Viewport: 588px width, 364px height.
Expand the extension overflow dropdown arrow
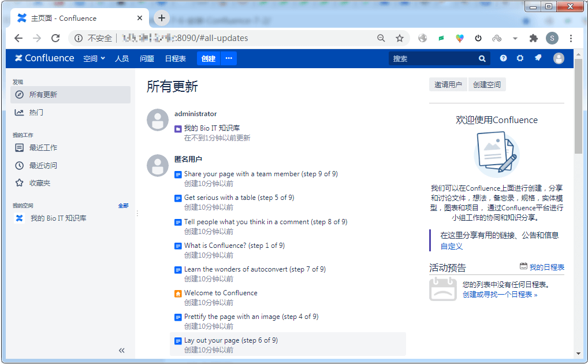pyautogui.click(x=515, y=38)
